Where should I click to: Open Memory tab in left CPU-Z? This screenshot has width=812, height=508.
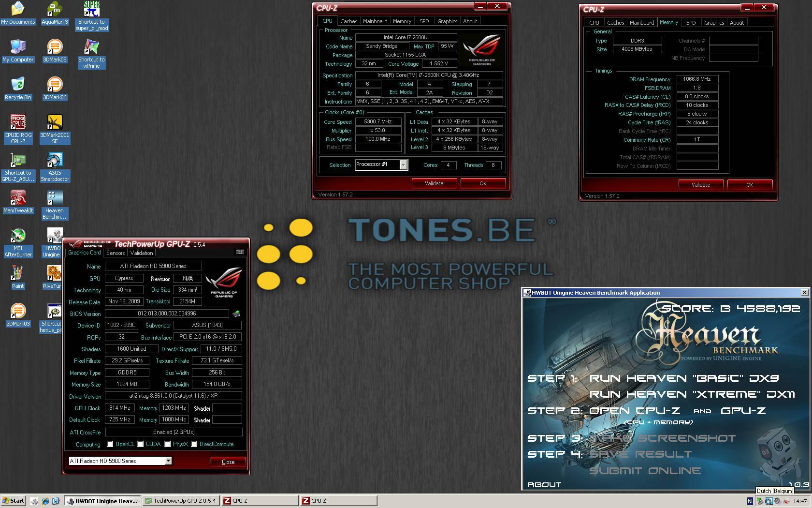click(x=402, y=21)
